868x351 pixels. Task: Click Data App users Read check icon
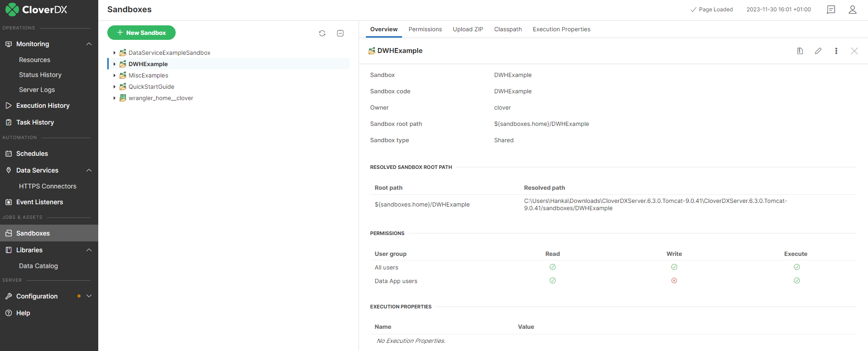tap(552, 281)
